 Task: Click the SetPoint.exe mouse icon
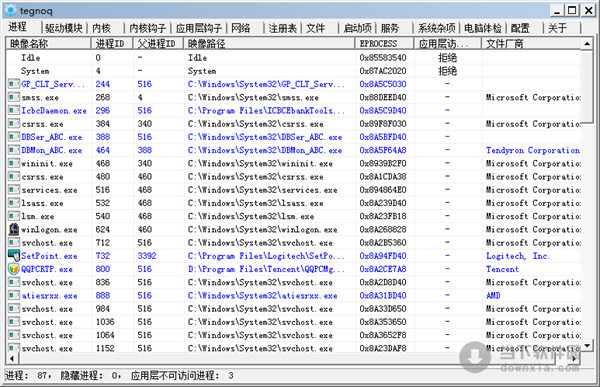click(x=14, y=256)
